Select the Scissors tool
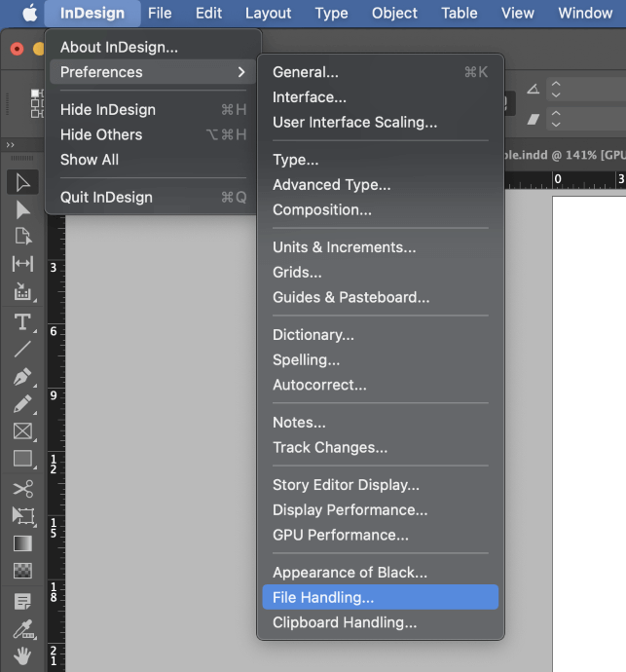The image size is (626, 672). tap(22, 489)
